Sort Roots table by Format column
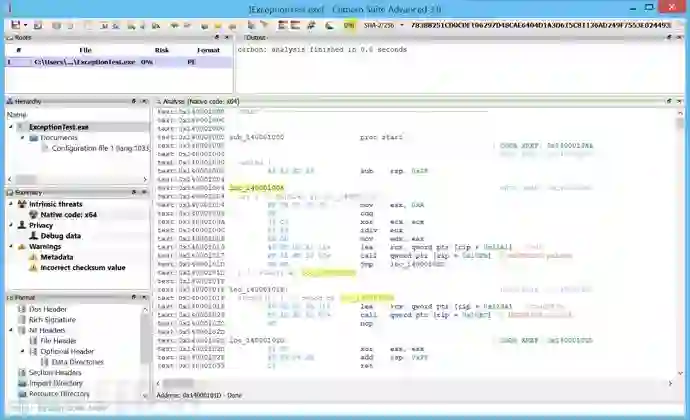The image size is (690, 420). tap(208, 50)
